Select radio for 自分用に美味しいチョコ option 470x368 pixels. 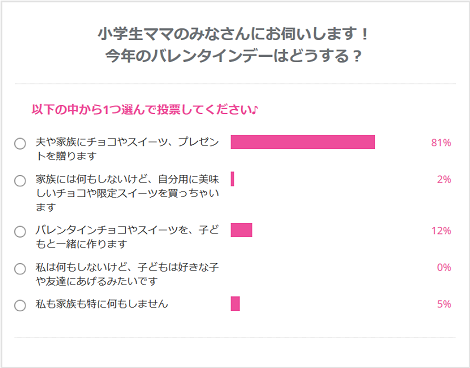pos(20,181)
